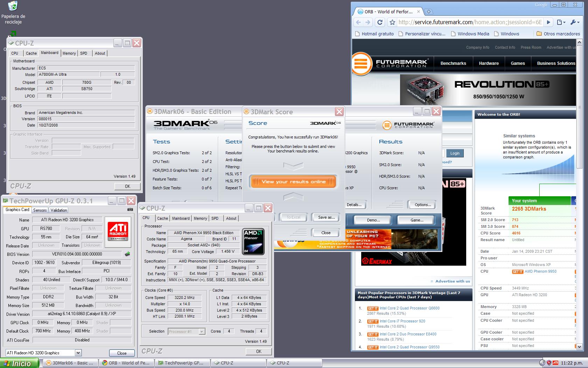The height and width of the screenshot is (368, 588).
Task: Open the Windows bookmark in Chrome bar
Action: [x=506, y=34]
